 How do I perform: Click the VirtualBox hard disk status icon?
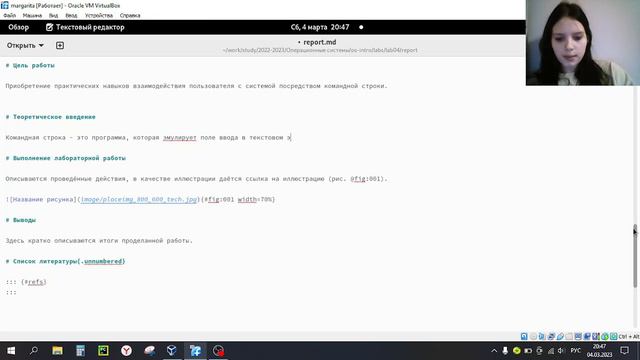pyautogui.click(x=524, y=336)
